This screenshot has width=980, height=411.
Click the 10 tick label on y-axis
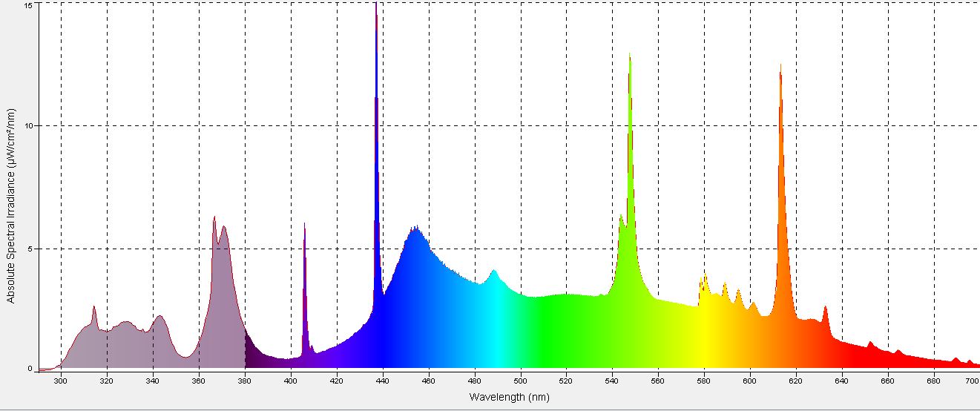(28, 126)
